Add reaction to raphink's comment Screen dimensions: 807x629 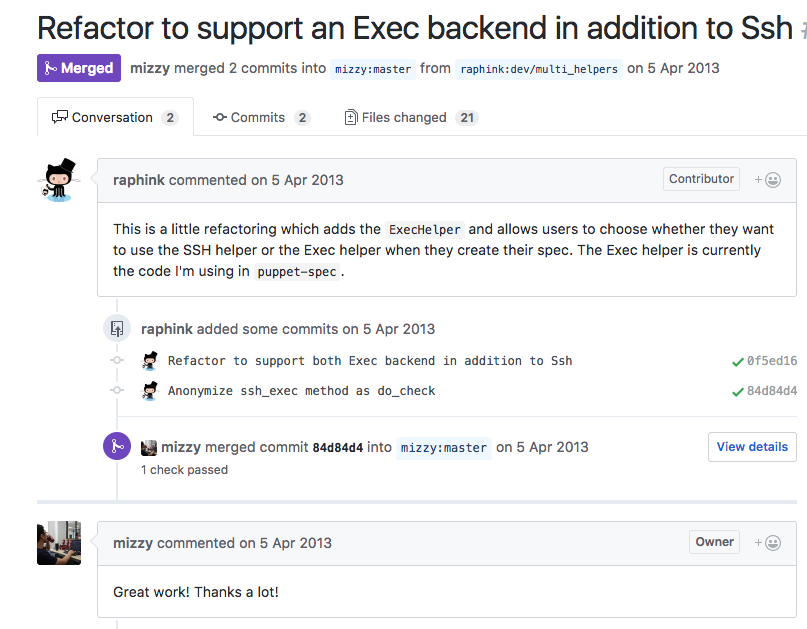767,180
